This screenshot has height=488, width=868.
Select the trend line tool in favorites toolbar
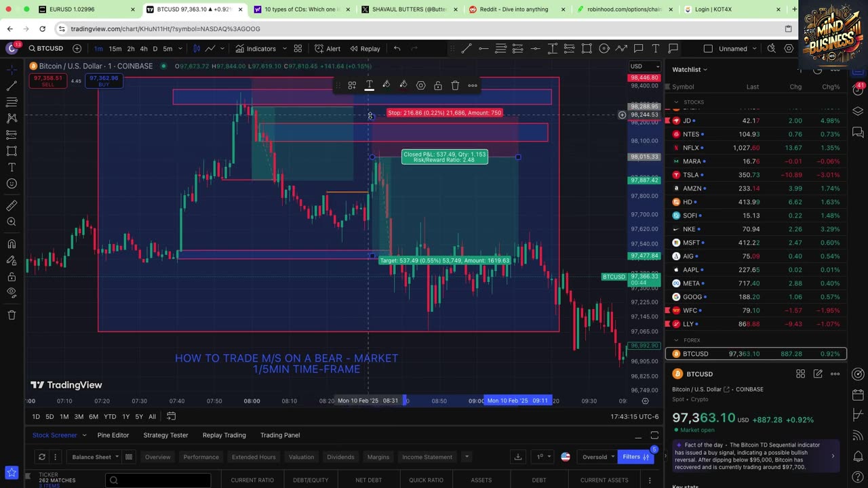click(x=467, y=49)
